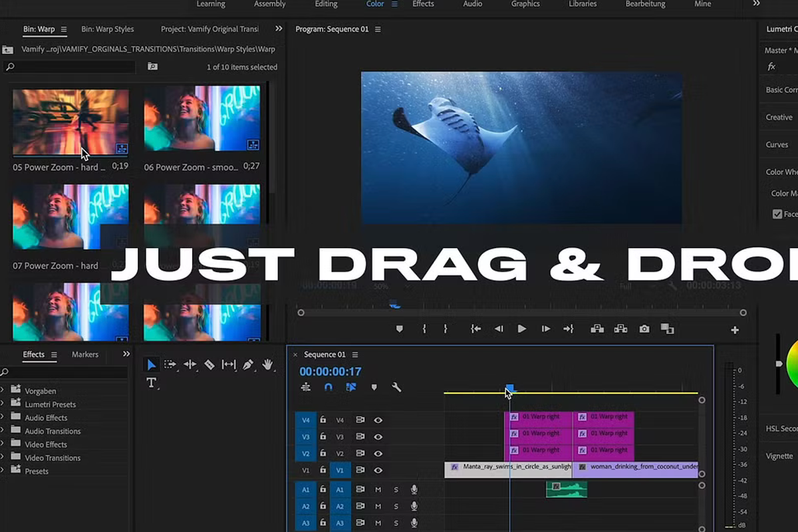Image resolution: width=798 pixels, height=532 pixels.
Task: Open the Curves section in Lumetri
Action: point(777,144)
